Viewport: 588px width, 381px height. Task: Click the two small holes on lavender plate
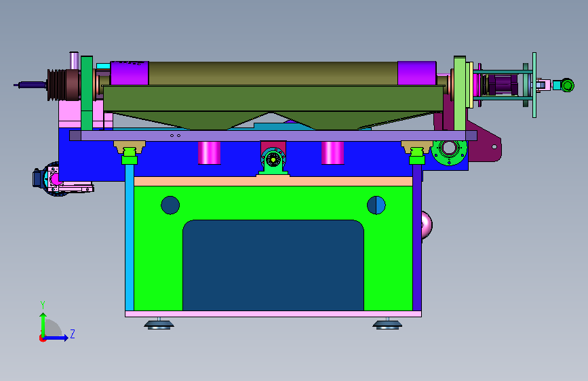click(175, 136)
